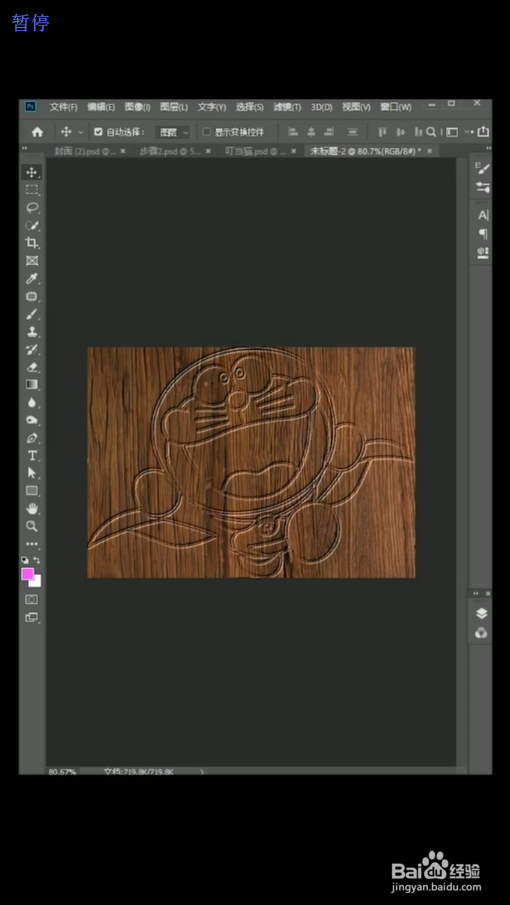Image resolution: width=510 pixels, height=905 pixels.
Task: Click the pink foreground color swatch
Action: (x=27, y=573)
